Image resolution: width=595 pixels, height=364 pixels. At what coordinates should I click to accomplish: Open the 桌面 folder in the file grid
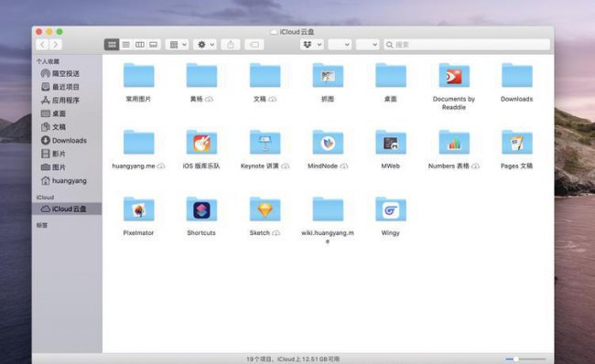391,76
